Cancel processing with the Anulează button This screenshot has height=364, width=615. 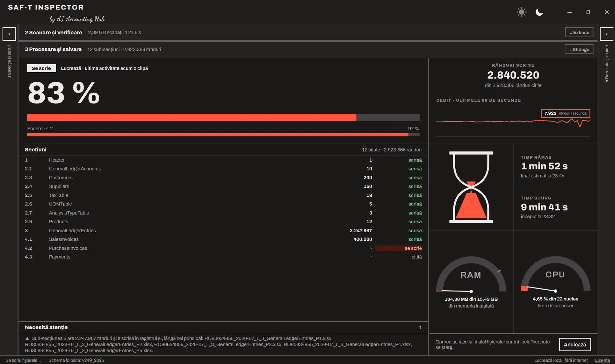click(575, 344)
